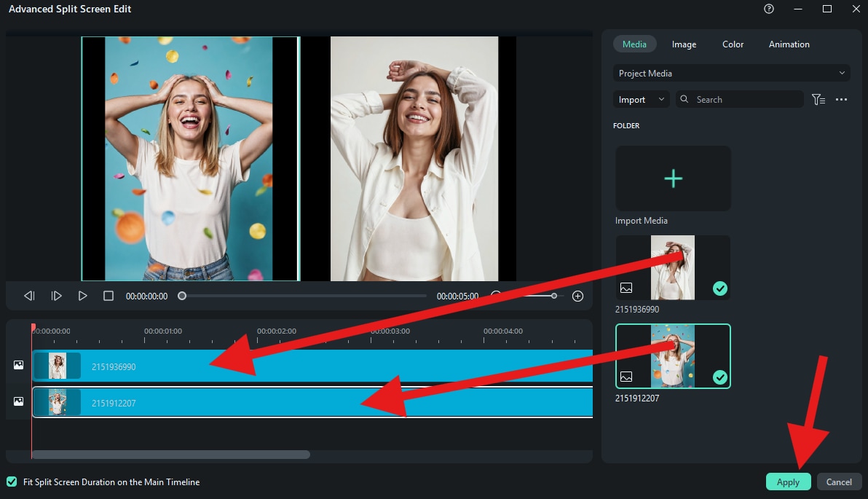Viewport: 868px width, 499px height.
Task: Close the Advanced Split Screen Edit window
Action: click(x=856, y=9)
